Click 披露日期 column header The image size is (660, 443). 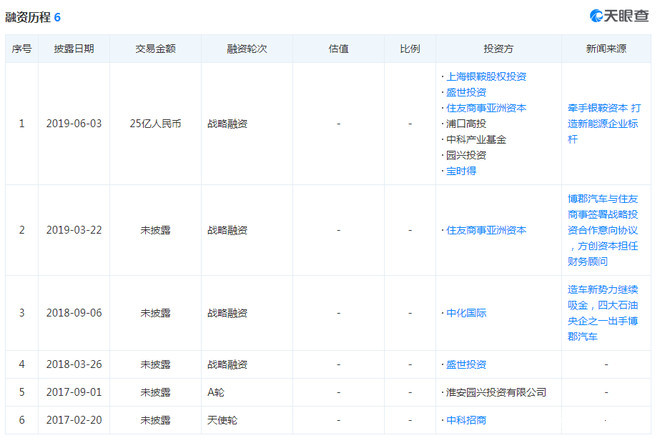point(74,49)
